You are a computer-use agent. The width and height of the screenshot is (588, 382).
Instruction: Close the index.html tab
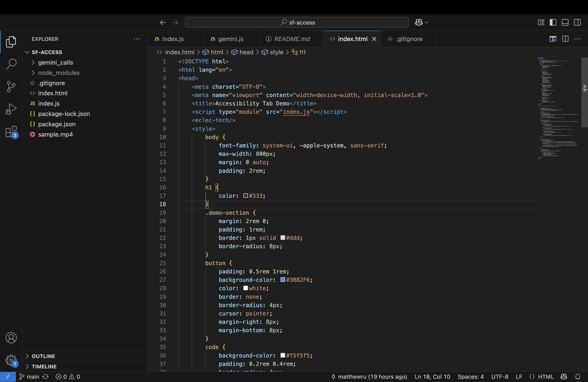tap(374, 39)
